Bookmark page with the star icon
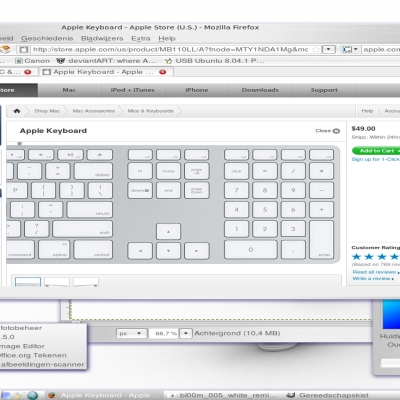The height and width of the screenshot is (400, 400). point(316,49)
